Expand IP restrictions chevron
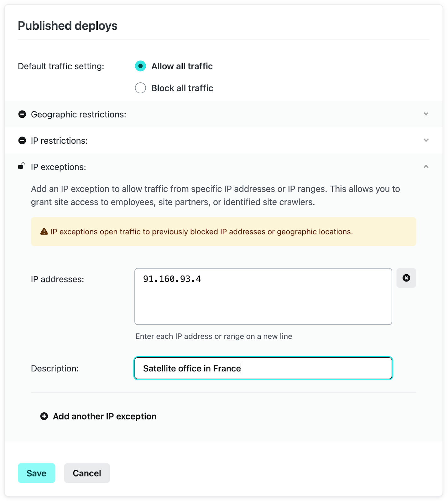The width and height of the screenshot is (448, 501). pos(426,140)
